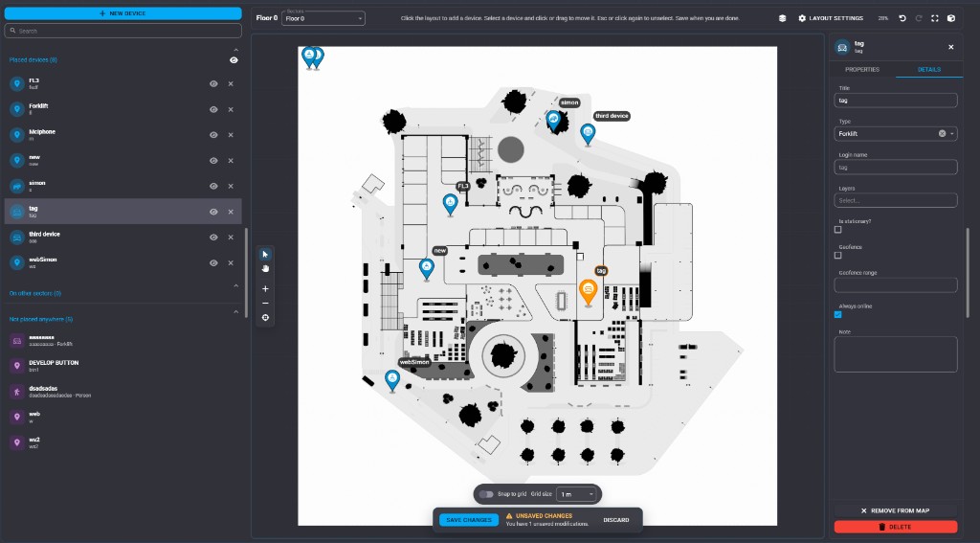The width and height of the screenshot is (980, 543).
Task: Click the third device marker on the map
Action: pyautogui.click(x=588, y=134)
